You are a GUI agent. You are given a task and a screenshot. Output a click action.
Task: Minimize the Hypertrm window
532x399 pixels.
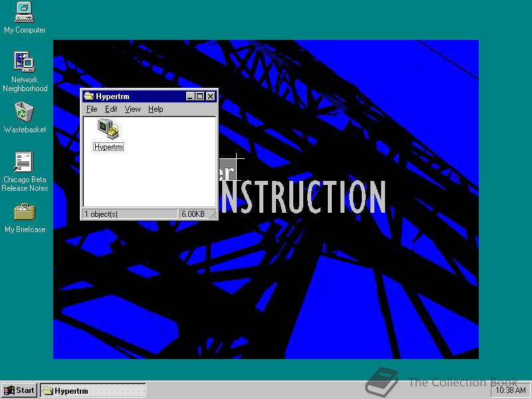(190, 96)
